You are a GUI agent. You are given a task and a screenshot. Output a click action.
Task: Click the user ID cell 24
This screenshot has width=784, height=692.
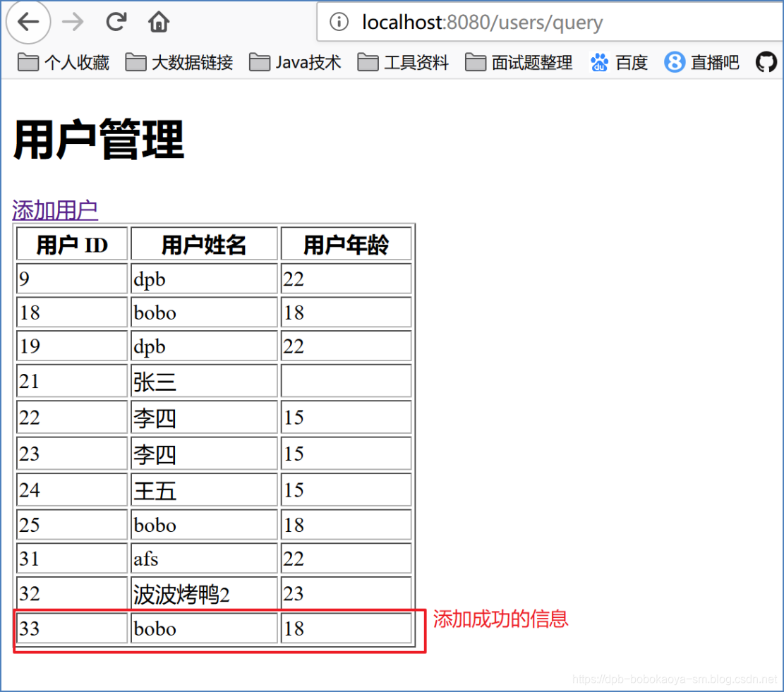(72, 490)
